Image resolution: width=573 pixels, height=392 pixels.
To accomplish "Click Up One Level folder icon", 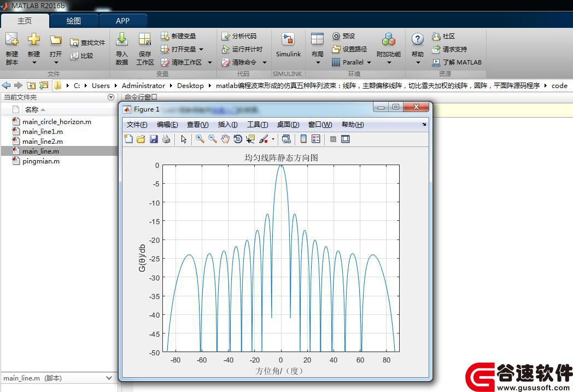I will point(31,85).
